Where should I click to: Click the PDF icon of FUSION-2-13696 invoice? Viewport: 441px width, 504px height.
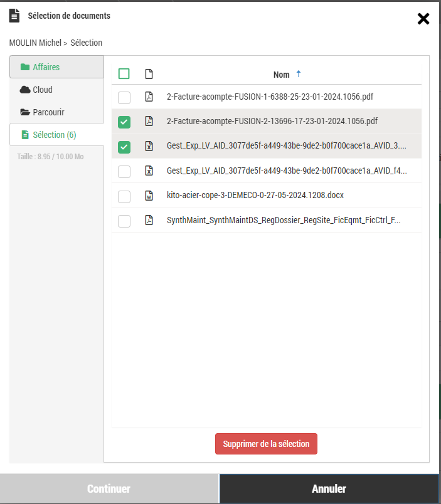coord(149,121)
